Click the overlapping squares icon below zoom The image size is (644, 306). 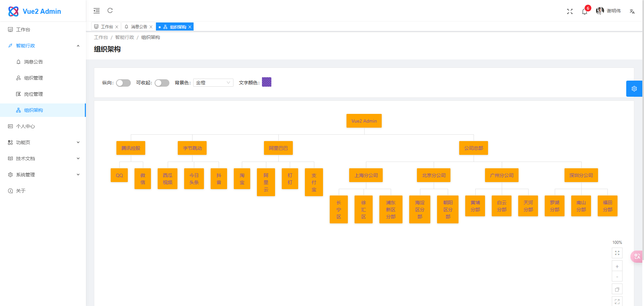617,290
